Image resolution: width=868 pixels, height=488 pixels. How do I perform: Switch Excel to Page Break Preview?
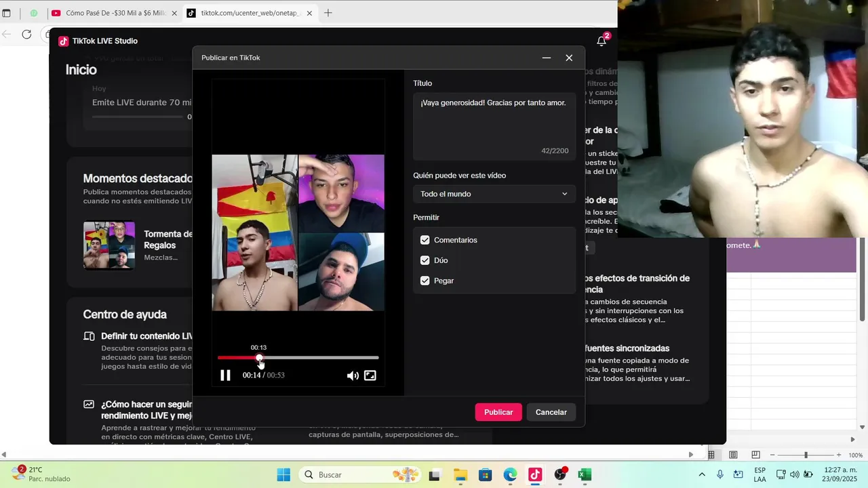(x=755, y=455)
